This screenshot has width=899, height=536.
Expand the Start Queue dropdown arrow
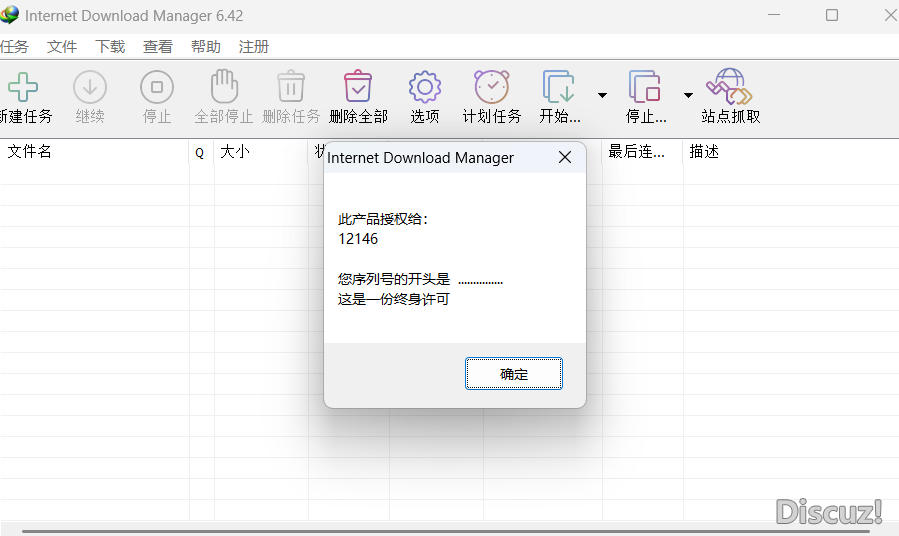click(x=602, y=95)
